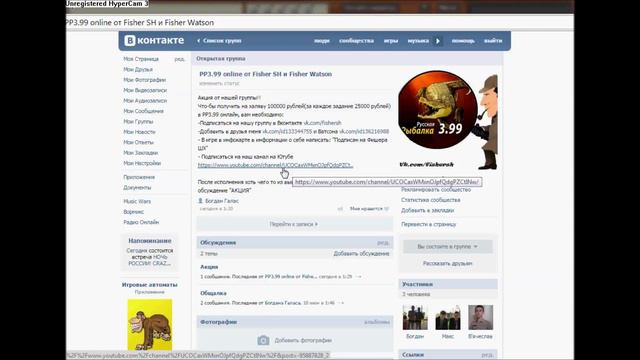The width and height of the screenshot is (640, 360).
Task: Open 'Воришка' app link
Action: click(x=133, y=212)
